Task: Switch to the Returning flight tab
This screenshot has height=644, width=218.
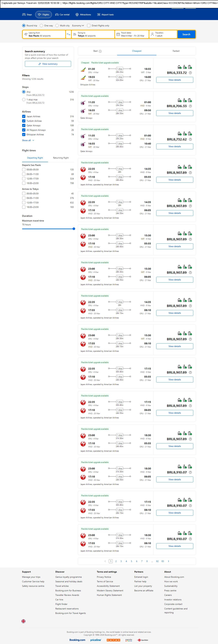Action: (x=61, y=158)
